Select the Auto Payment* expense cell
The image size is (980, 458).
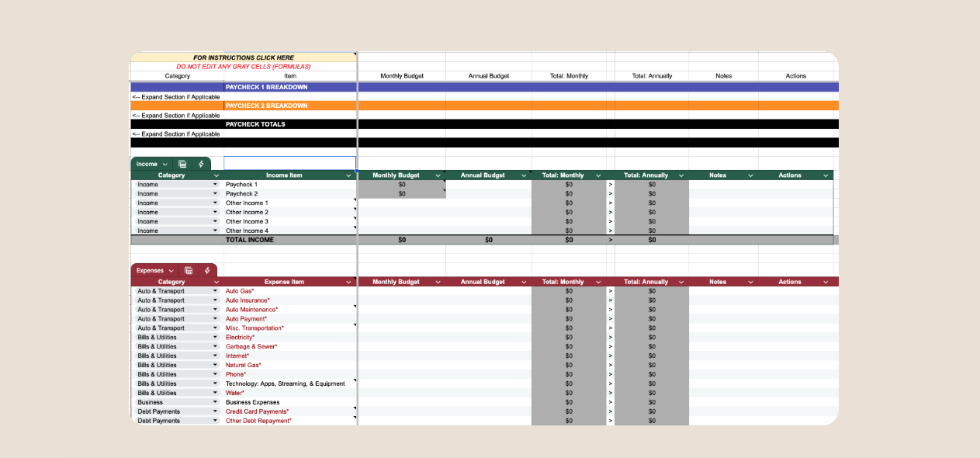(x=290, y=319)
